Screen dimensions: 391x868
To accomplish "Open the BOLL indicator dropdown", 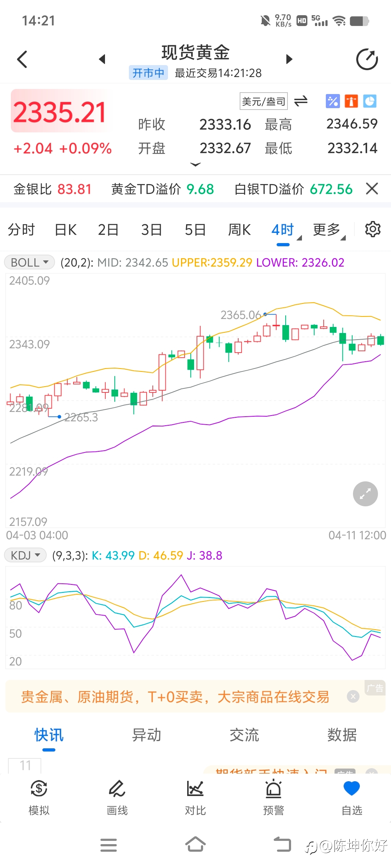I will click(29, 262).
